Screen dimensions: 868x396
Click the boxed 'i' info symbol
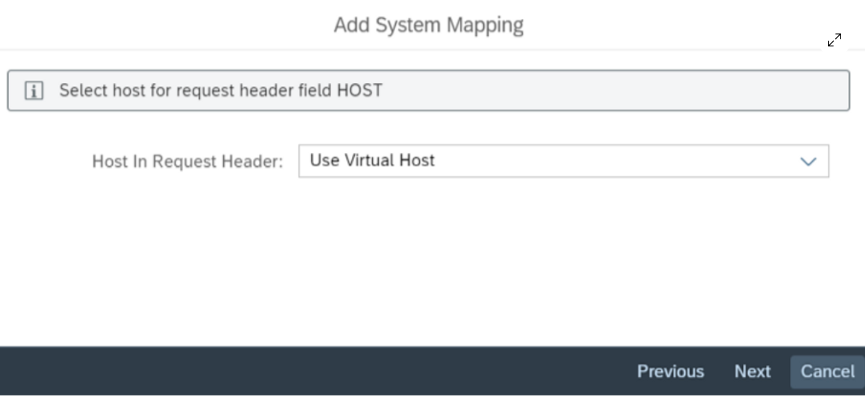point(33,90)
